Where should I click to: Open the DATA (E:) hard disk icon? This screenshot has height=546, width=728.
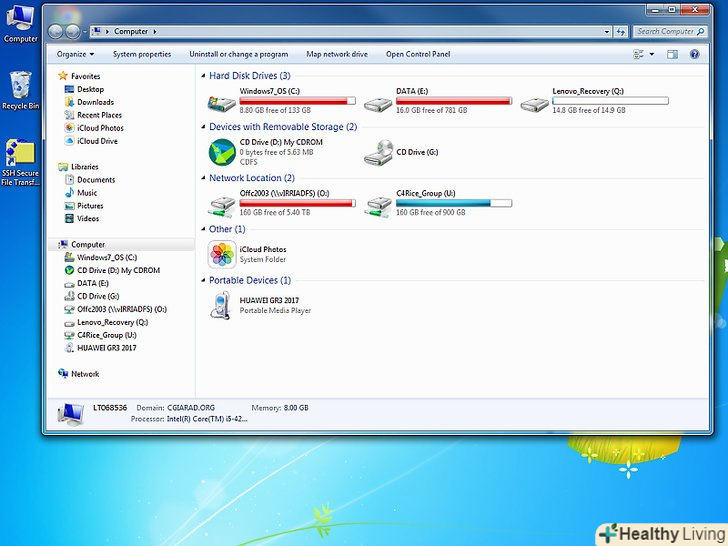378,104
